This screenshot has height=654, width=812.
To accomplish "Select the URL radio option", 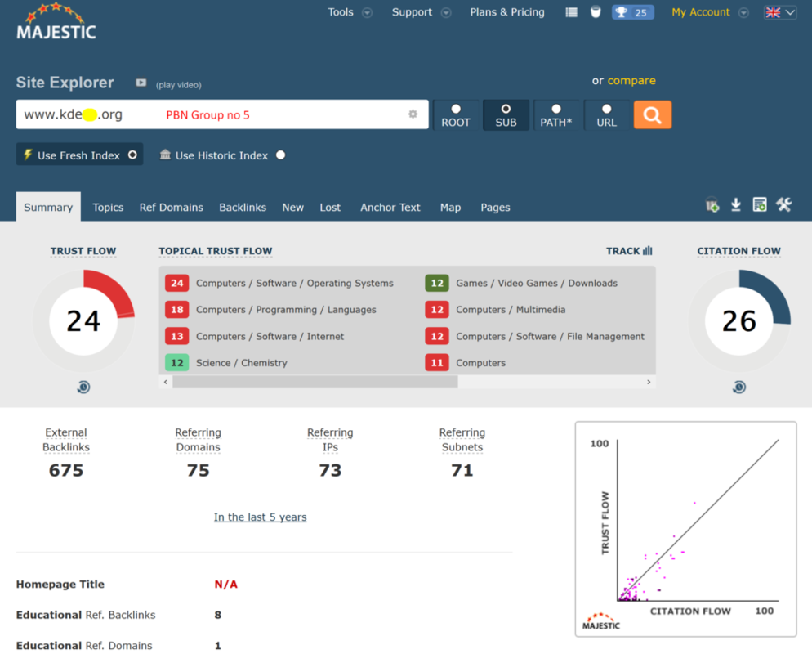I will pos(606,115).
